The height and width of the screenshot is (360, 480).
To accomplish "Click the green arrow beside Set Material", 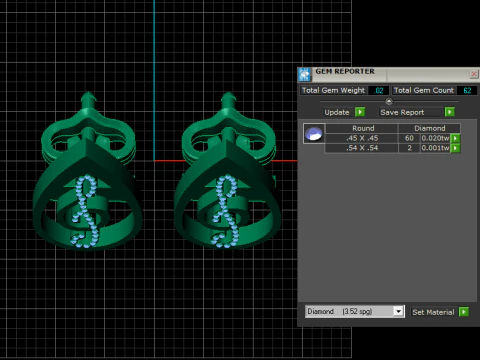I will (464, 312).
